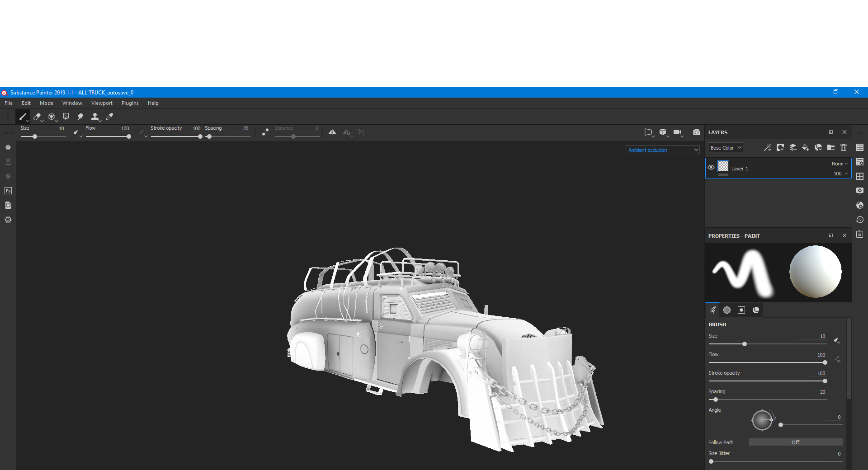Open the Ambient occlusion viewport dropdown
The image size is (868, 470).
click(663, 150)
